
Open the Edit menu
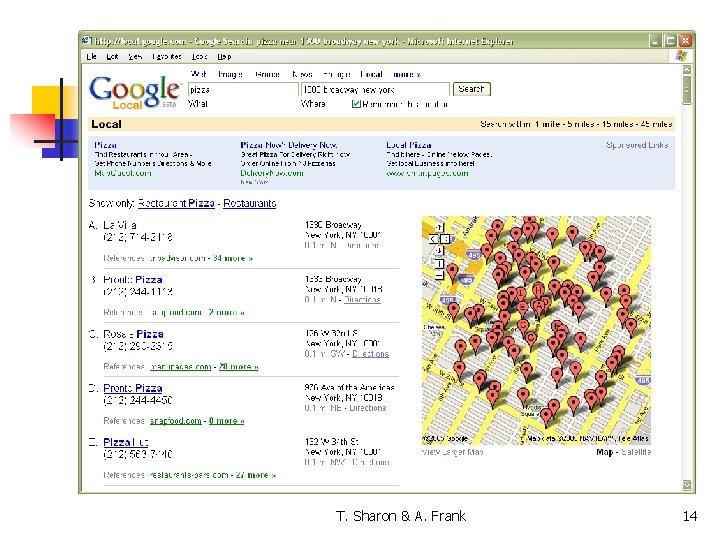coord(112,56)
